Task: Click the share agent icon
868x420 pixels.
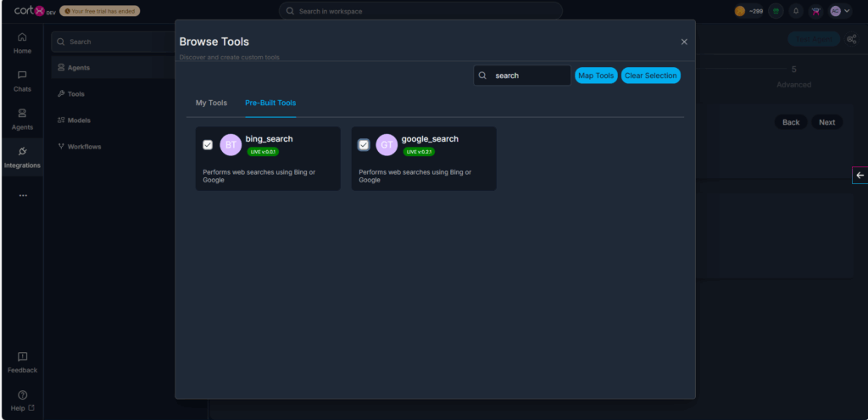Action: click(851, 39)
